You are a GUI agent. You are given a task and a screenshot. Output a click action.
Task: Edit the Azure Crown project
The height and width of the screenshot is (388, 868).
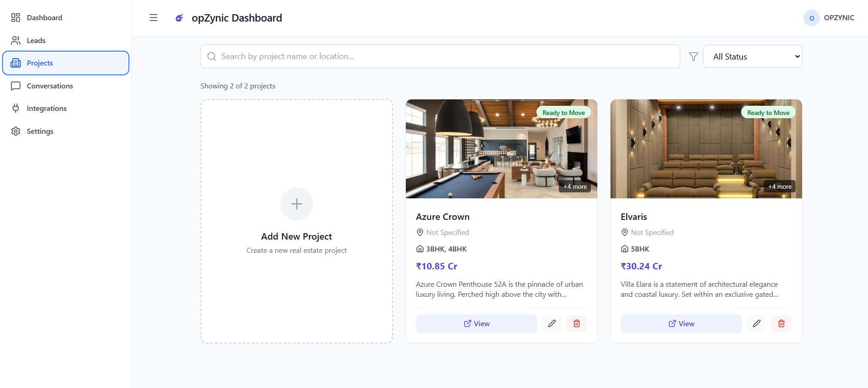pyautogui.click(x=552, y=323)
